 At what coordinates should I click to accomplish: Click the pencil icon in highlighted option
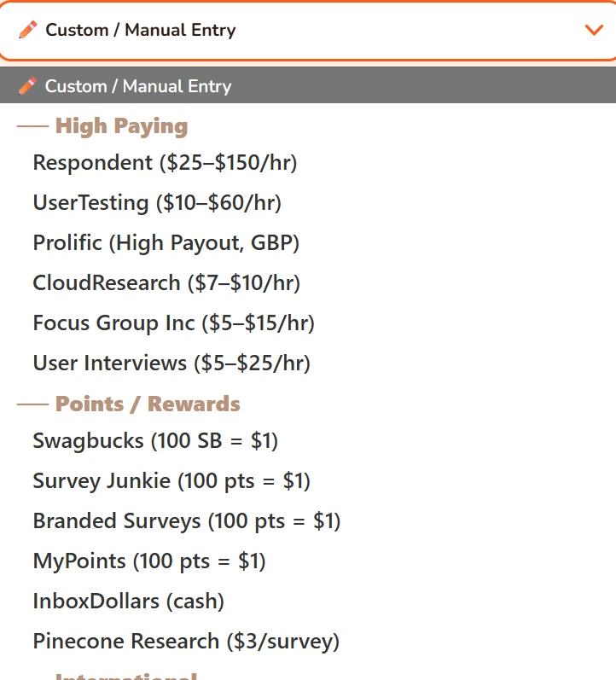(28, 86)
